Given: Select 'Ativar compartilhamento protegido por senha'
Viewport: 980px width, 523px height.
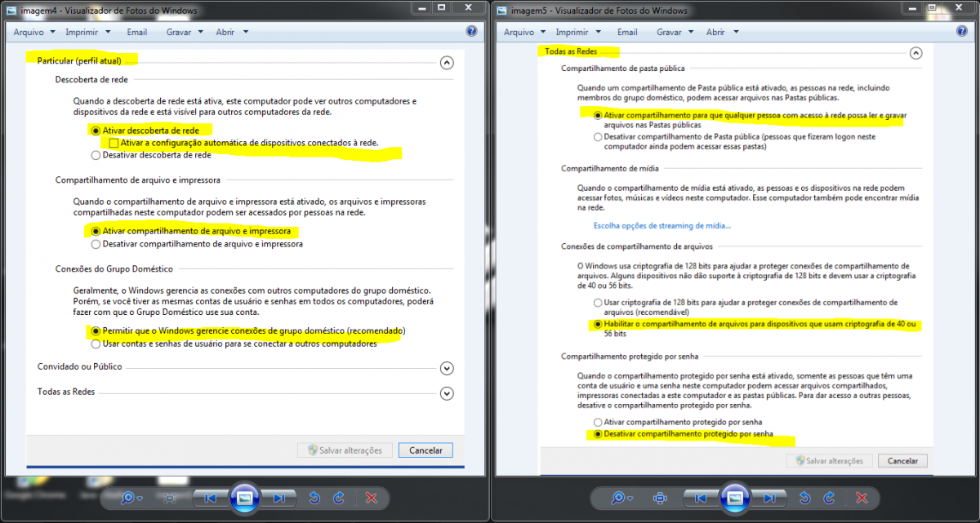Looking at the screenshot, I should 599,422.
